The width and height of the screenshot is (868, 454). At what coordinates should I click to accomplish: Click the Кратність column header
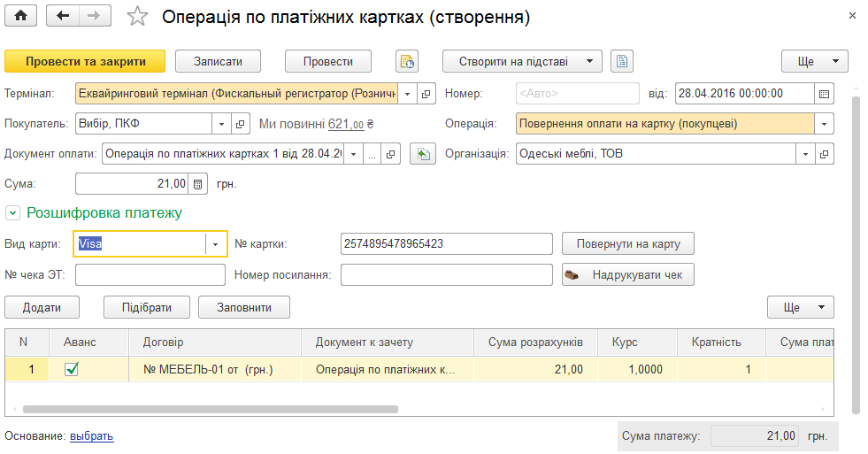click(x=721, y=342)
